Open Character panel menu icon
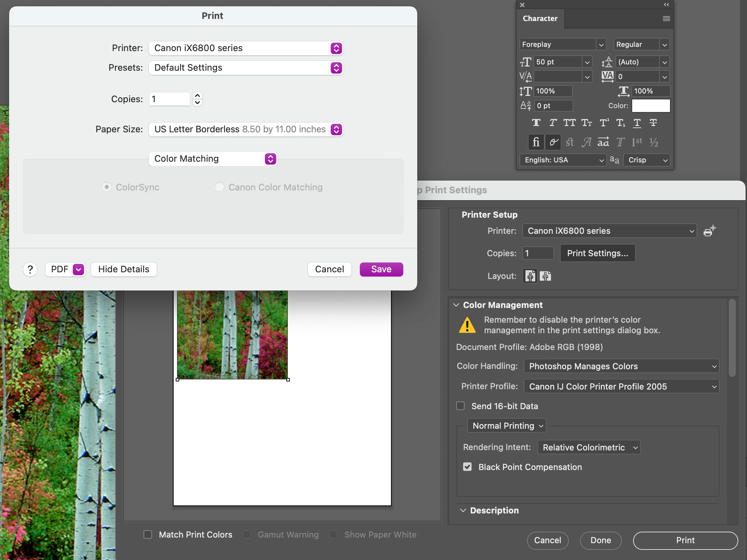The height and width of the screenshot is (560, 747). (666, 19)
